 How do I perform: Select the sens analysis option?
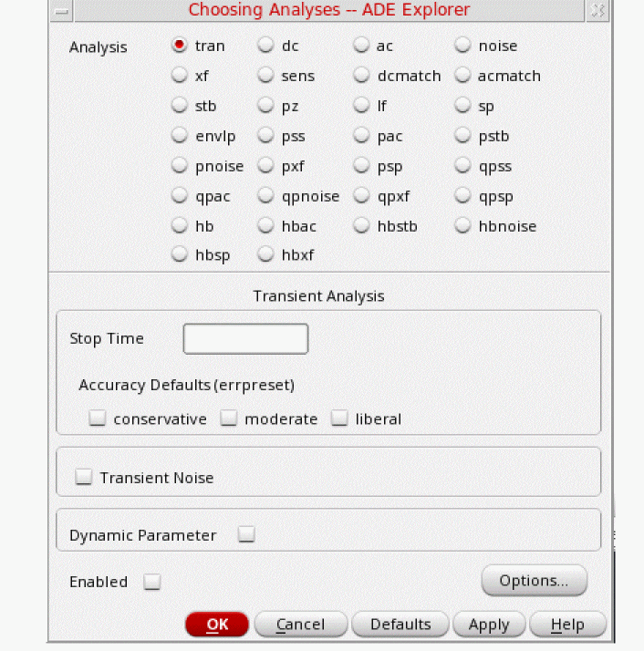point(265,76)
